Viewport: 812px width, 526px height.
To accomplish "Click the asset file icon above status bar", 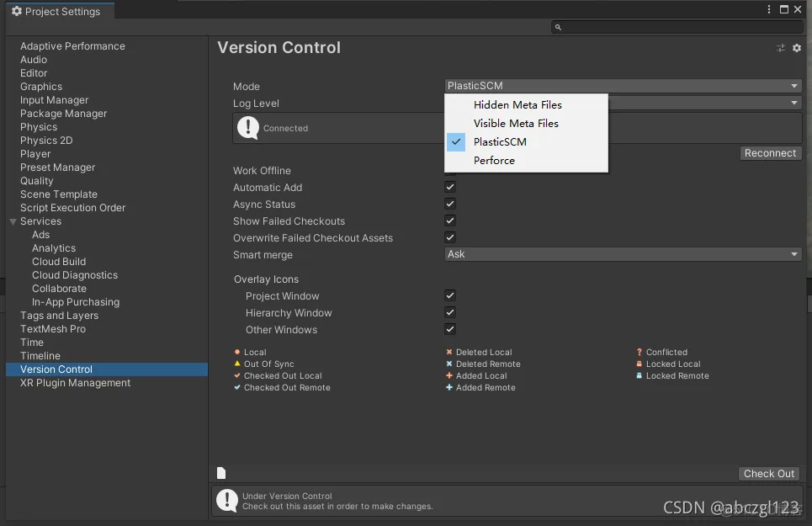I will (x=221, y=473).
